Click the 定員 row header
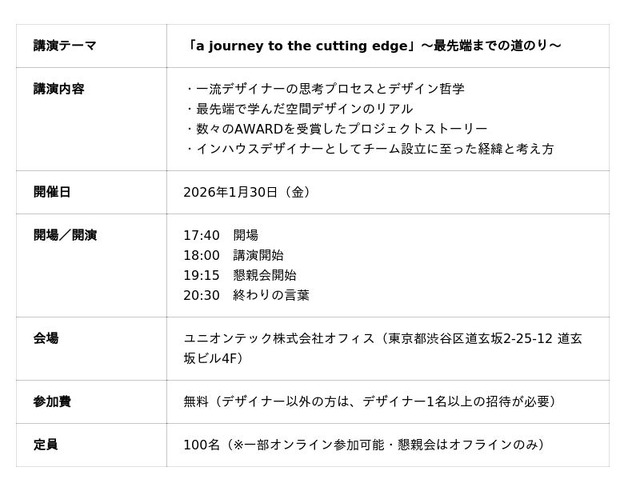Viewport: 640px width, 491px height. (46, 444)
